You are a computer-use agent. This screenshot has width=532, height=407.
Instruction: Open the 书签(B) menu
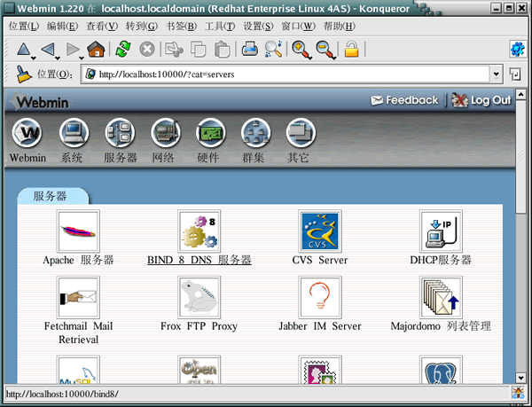[x=181, y=26]
